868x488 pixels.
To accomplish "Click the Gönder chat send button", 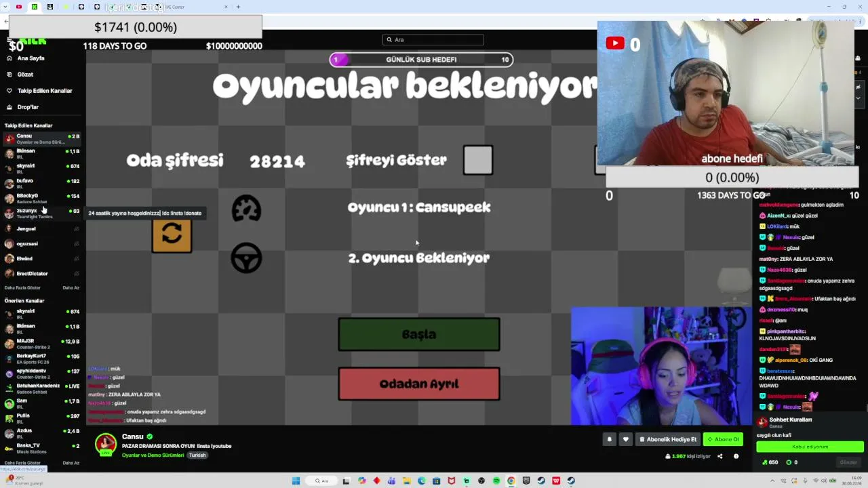I will click(x=848, y=462).
